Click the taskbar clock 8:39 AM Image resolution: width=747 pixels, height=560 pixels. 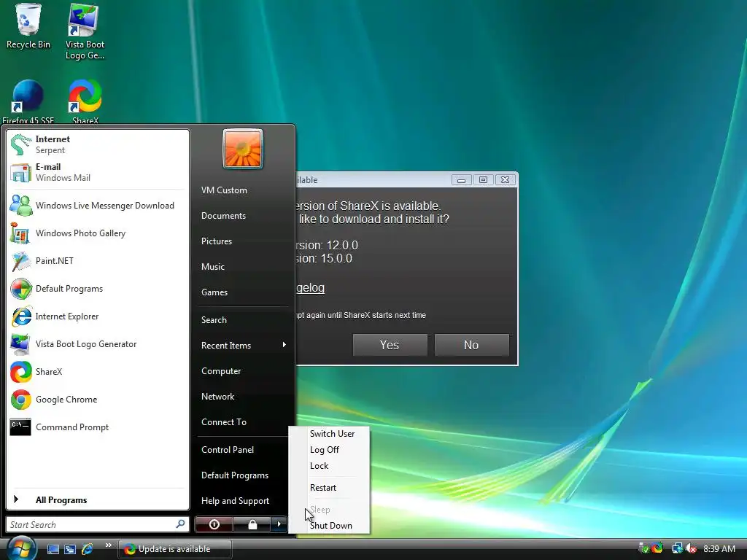[x=719, y=548]
